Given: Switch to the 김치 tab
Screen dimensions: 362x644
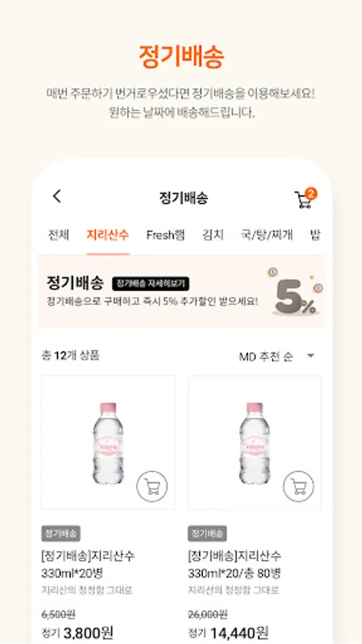Looking at the screenshot, I should tap(212, 235).
